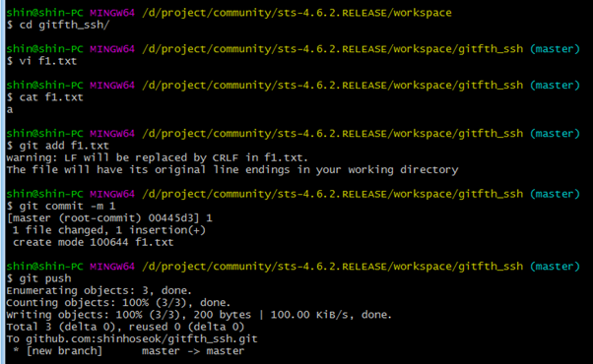This screenshot has width=593, height=364.
Task: Click the prompt line above 'vi f1.txt'
Action: [x=294, y=49]
